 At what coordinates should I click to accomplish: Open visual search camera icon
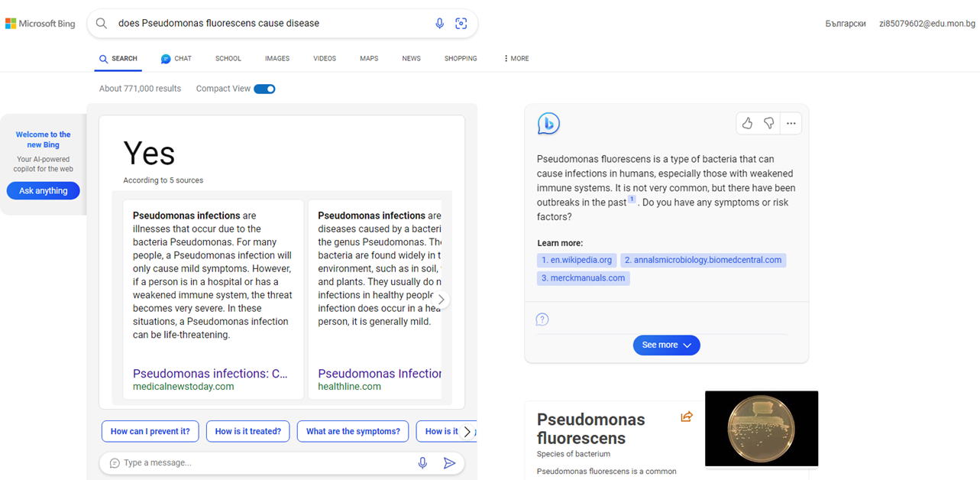coord(461,24)
